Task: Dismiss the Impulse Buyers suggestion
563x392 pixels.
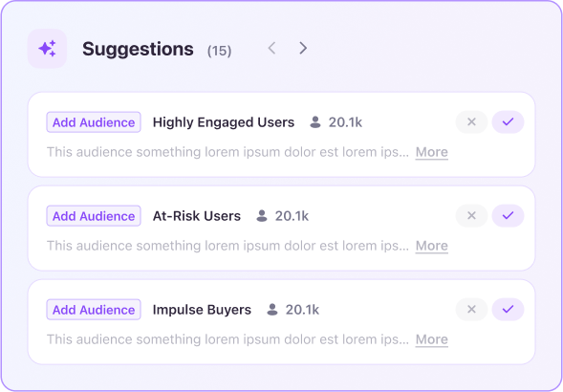Action: [x=471, y=310]
